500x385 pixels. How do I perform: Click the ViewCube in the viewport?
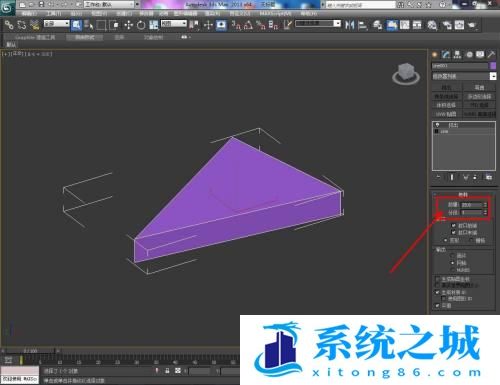[x=406, y=74]
